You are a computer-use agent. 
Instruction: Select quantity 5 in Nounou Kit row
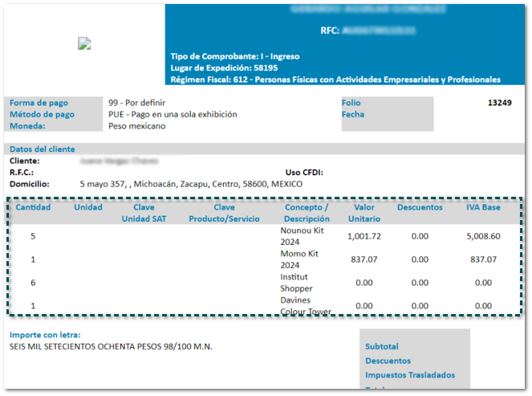[x=33, y=236]
